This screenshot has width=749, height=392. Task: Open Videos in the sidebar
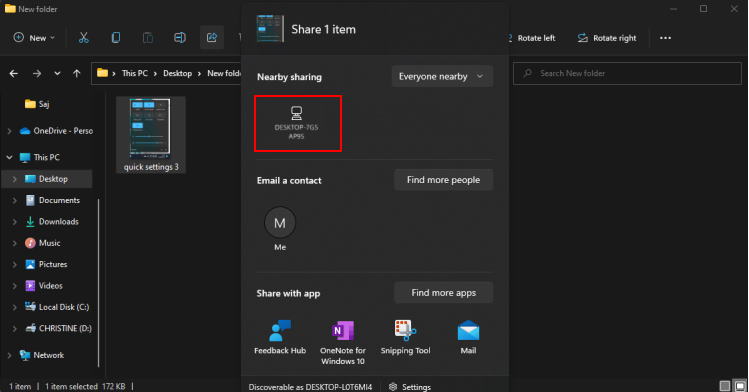point(44,286)
